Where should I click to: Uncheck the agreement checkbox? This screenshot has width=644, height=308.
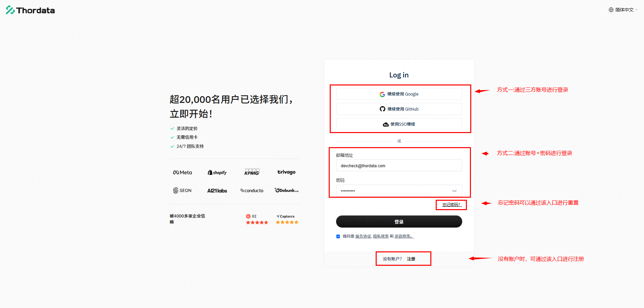(x=338, y=236)
